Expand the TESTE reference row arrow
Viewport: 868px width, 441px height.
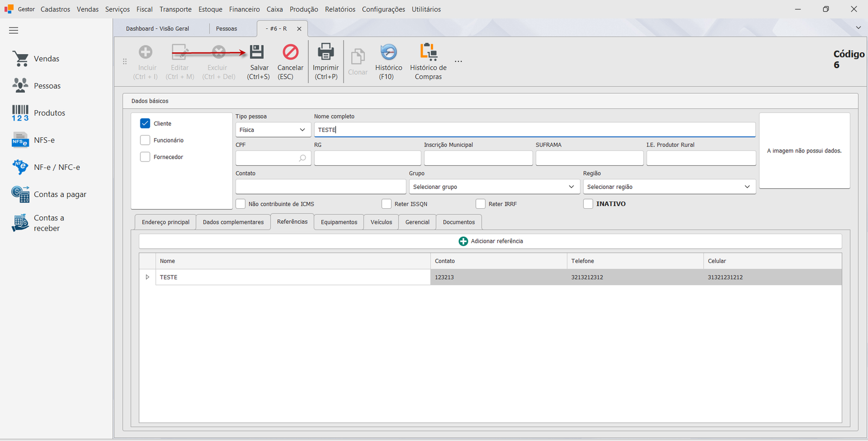[147, 277]
